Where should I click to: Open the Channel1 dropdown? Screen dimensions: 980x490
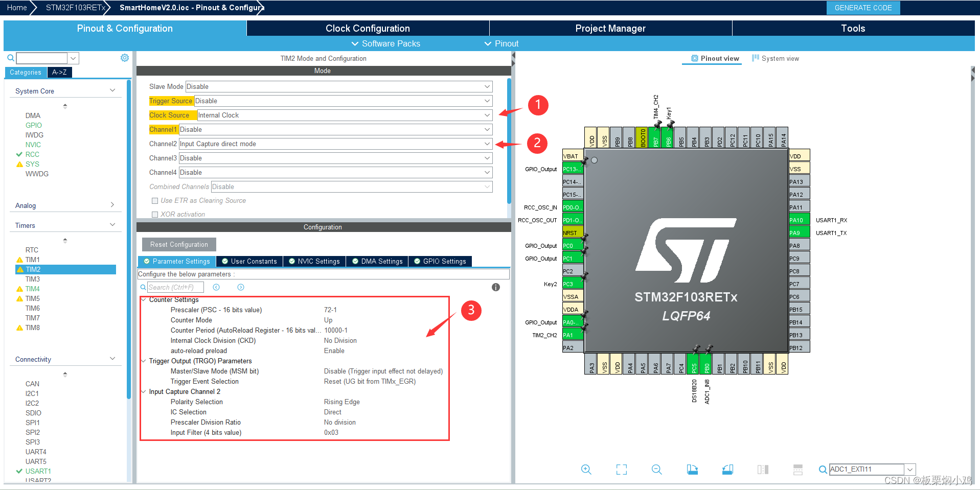[x=336, y=130]
